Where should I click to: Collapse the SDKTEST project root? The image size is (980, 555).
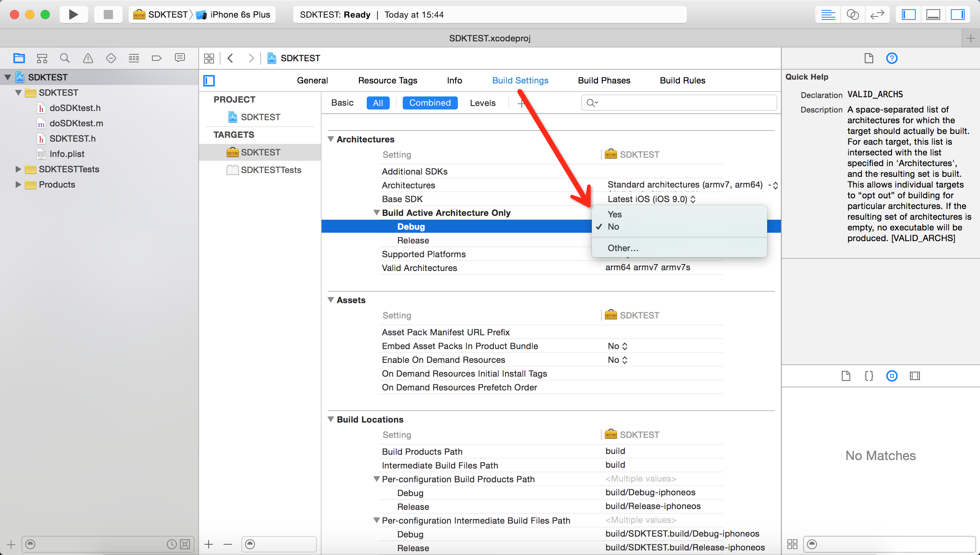[8, 77]
